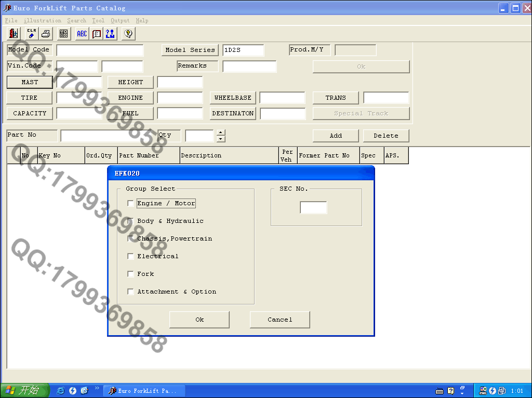This screenshot has height=398, width=532.
Task: Click the exit door toolbar icon
Action: click(14, 34)
